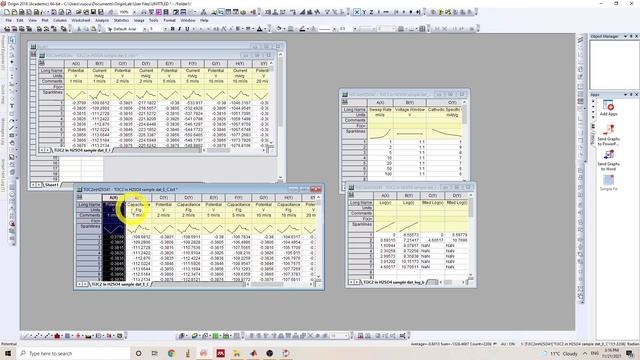The width and height of the screenshot is (640, 360).
Task: Open Send Graphs to Word app
Action: (609, 160)
